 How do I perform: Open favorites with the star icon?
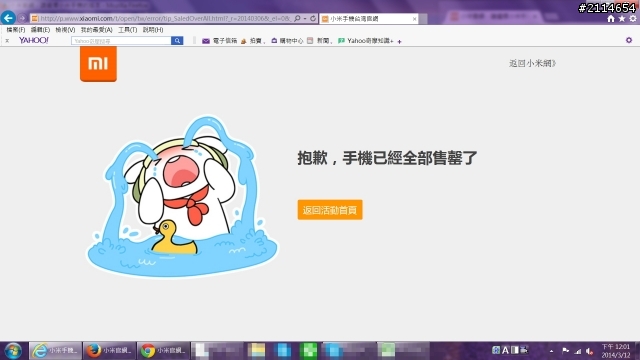622,19
